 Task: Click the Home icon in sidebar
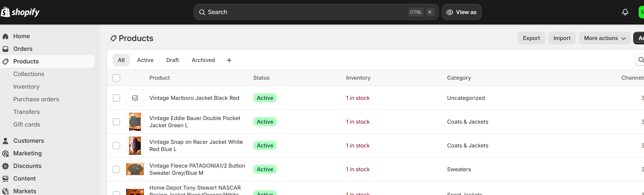tap(5, 36)
